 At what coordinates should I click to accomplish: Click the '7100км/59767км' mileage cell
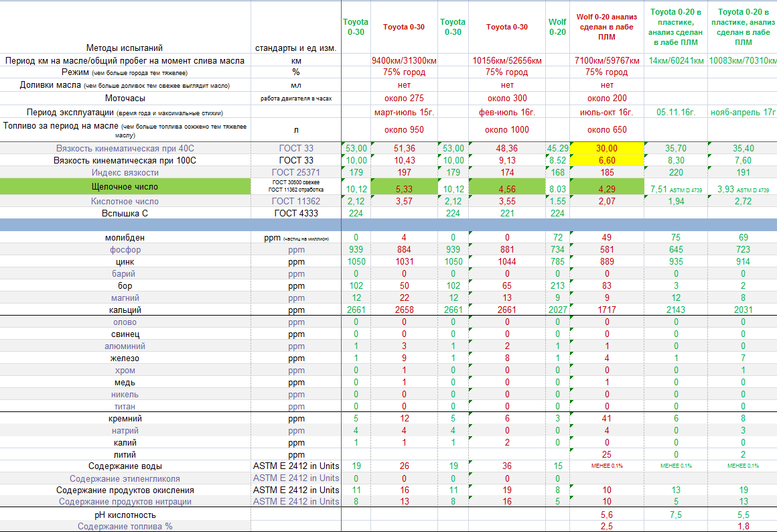pos(607,61)
